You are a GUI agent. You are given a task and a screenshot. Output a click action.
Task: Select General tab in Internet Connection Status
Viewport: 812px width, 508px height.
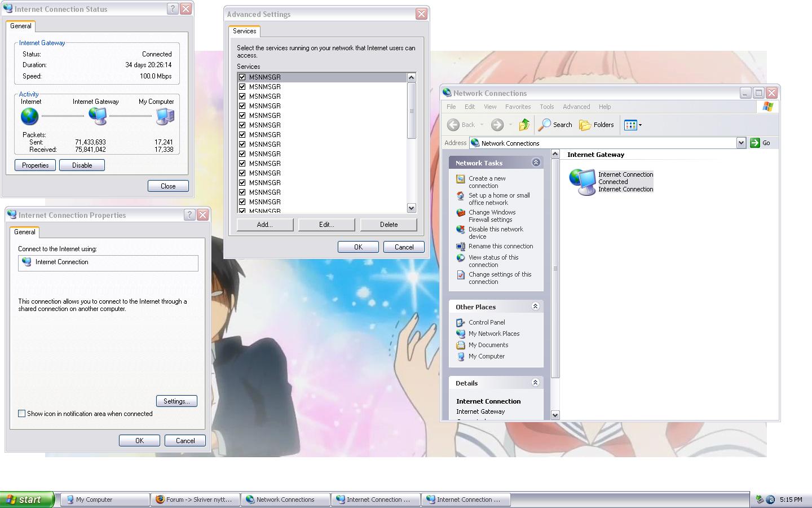click(x=21, y=26)
